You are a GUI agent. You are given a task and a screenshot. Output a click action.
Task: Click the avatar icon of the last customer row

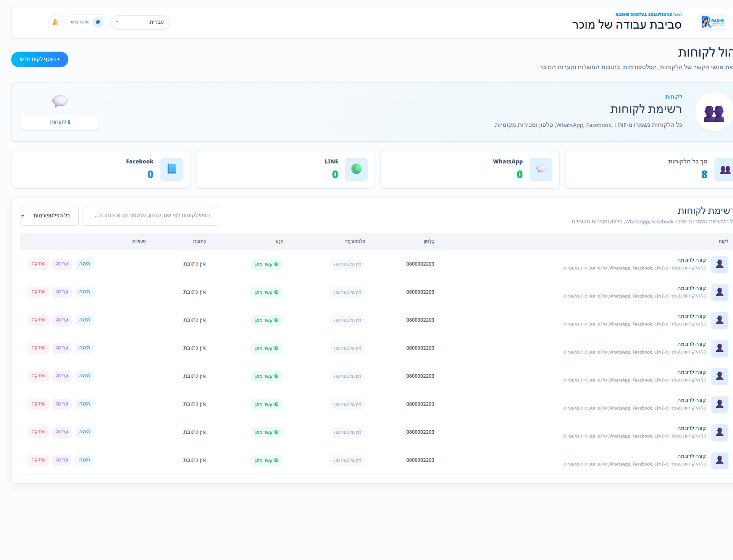coord(720,460)
